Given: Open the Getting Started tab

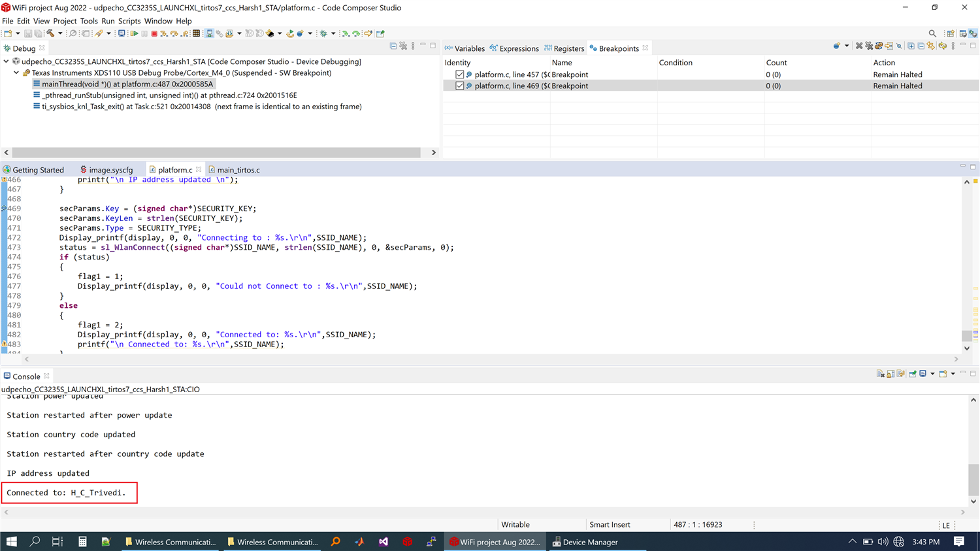Looking at the screenshot, I should coord(33,170).
